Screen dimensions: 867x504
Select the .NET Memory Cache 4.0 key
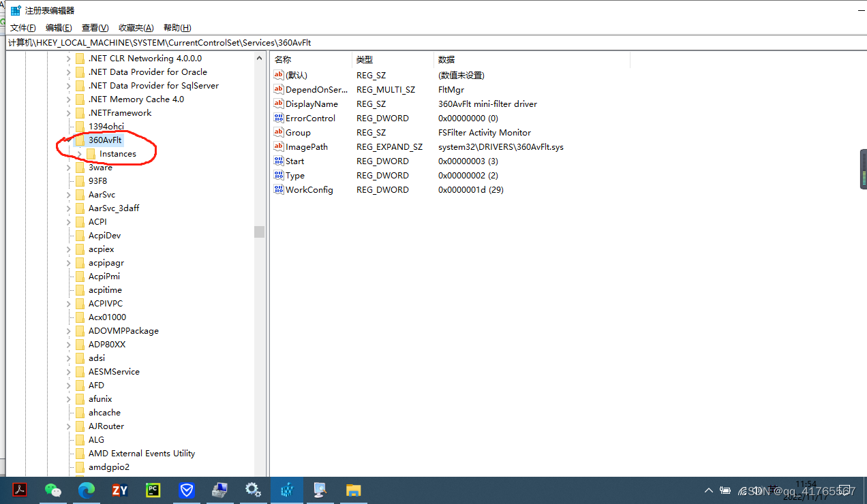tap(136, 99)
